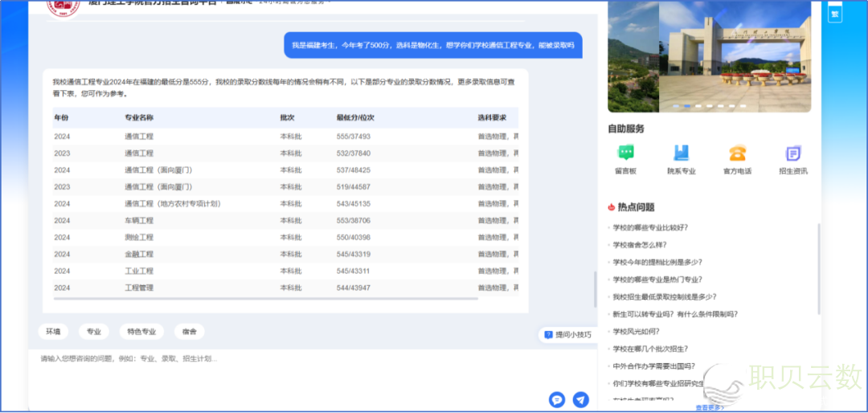Click the score cell 553/38706

pyautogui.click(x=353, y=220)
